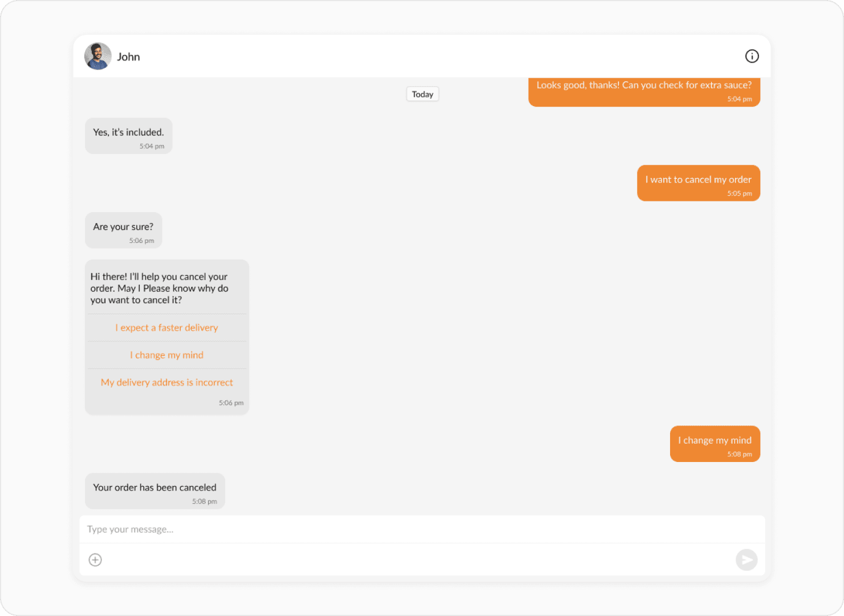The width and height of the screenshot is (844, 616).
Task: Select the Your order has been canceled message
Action: [155, 491]
